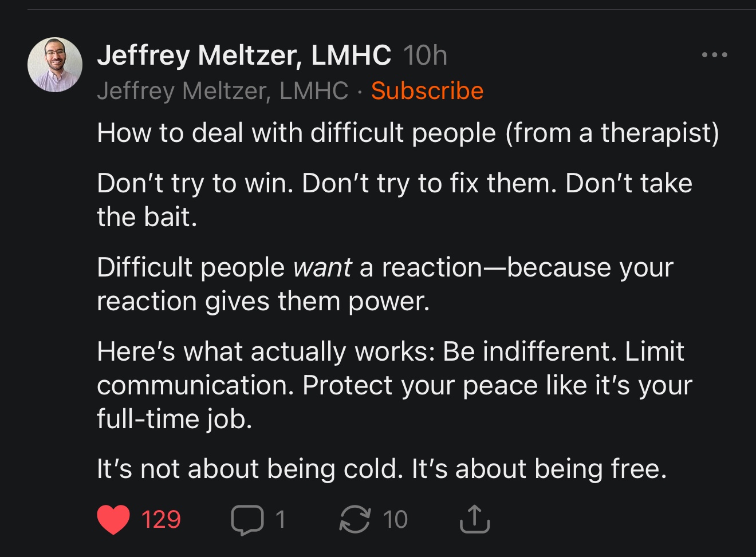Click the "reaction gives them power" line
The width and height of the screenshot is (756, 557).
pyautogui.click(x=263, y=301)
